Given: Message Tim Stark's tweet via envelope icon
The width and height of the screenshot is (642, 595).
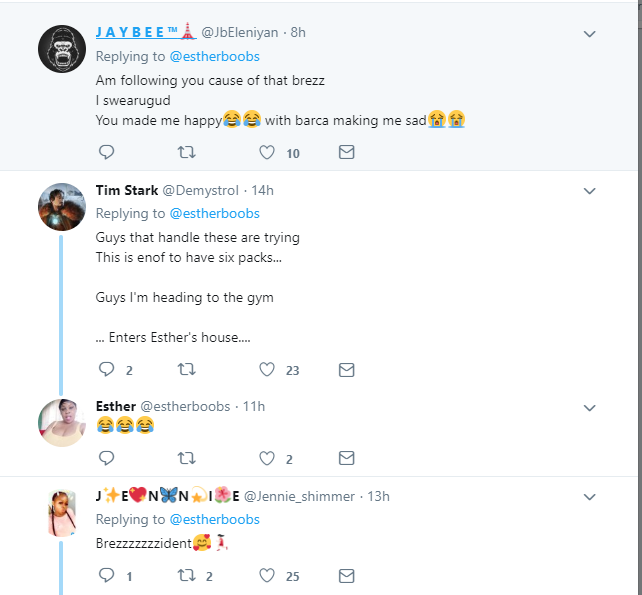Looking at the screenshot, I should [346, 370].
